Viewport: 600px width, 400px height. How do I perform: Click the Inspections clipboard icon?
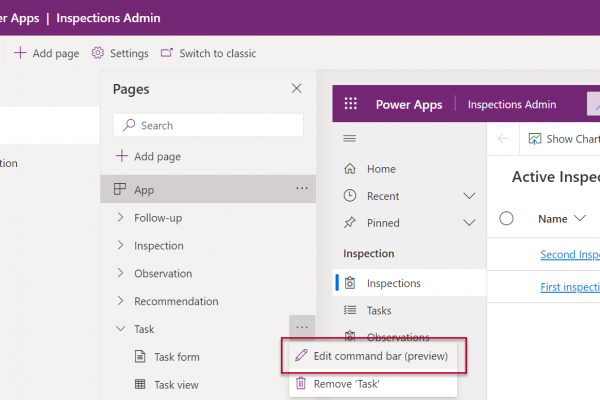click(x=350, y=283)
